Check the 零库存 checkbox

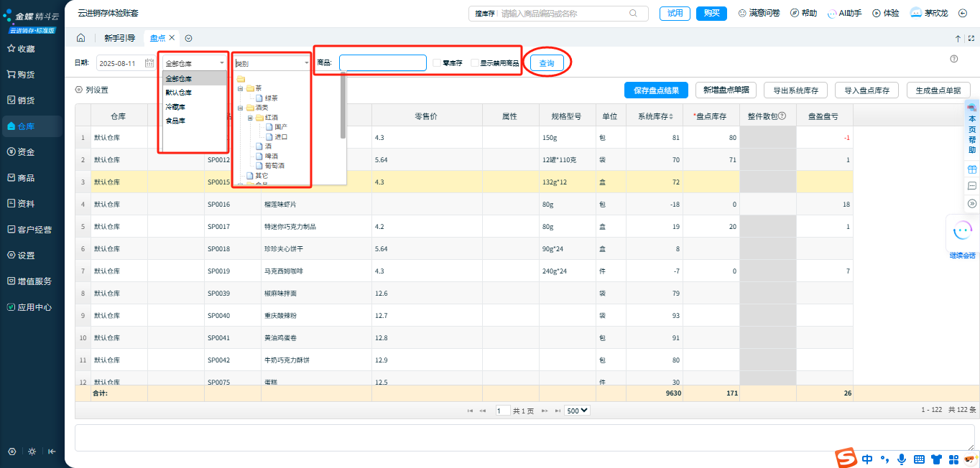[437, 63]
